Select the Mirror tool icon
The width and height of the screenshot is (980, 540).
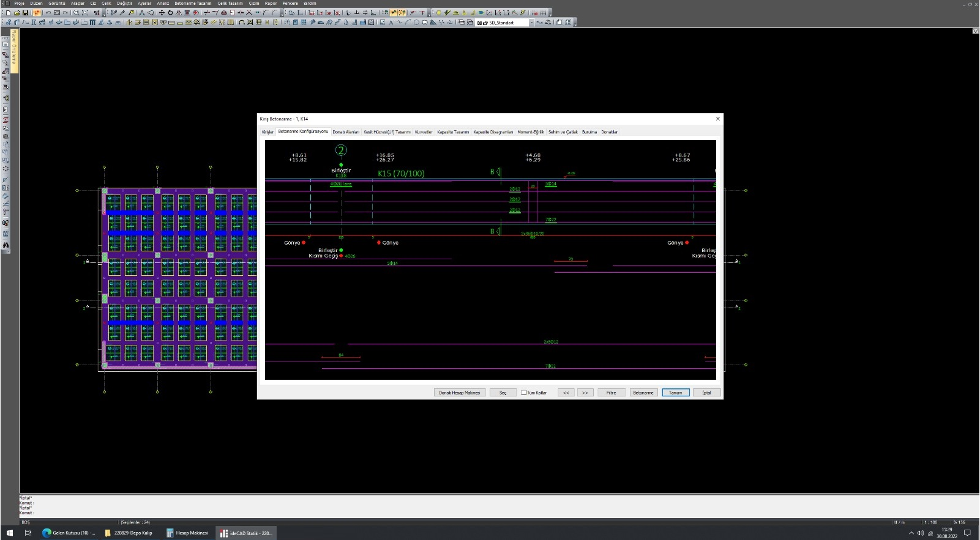click(x=178, y=13)
